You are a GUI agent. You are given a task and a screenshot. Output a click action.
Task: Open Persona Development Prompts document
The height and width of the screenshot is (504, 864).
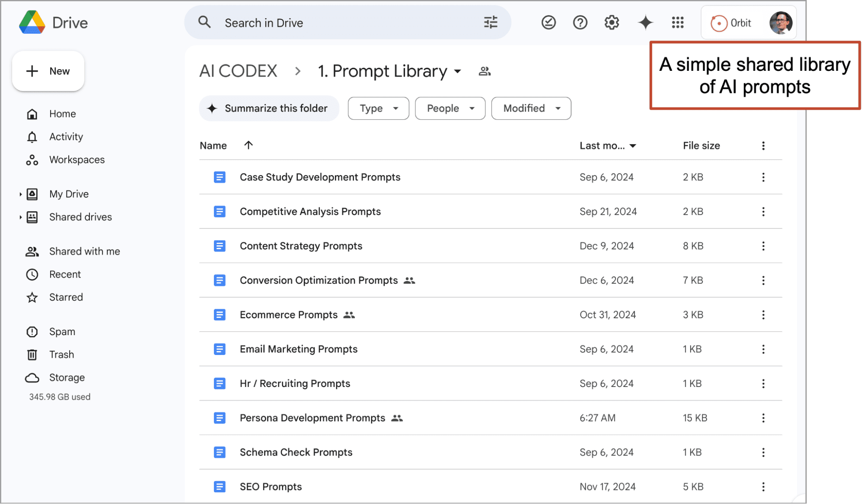pos(311,418)
